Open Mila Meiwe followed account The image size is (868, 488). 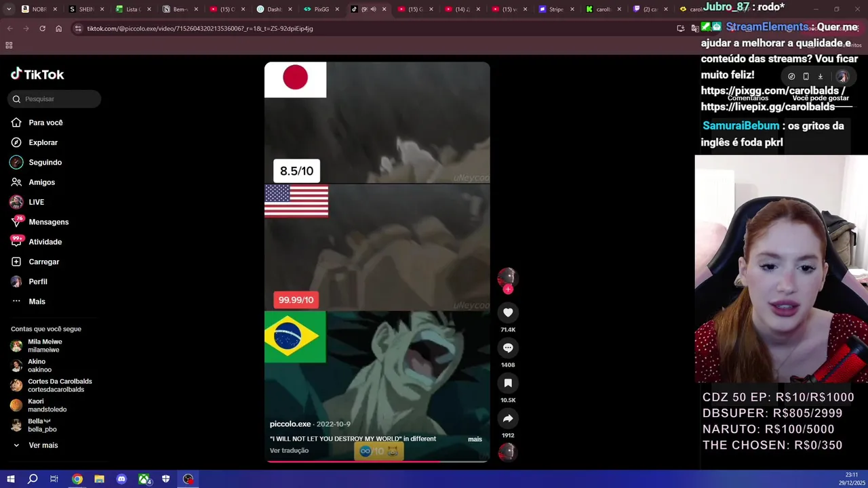37,346
